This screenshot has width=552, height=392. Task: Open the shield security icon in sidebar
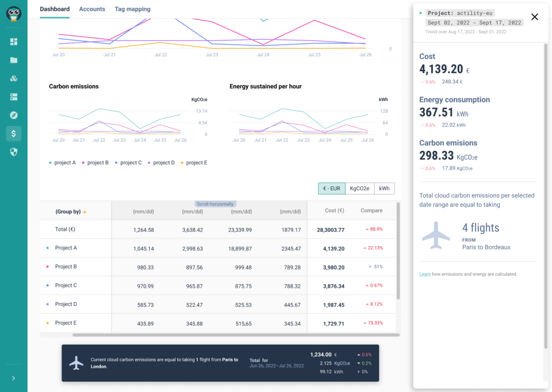tap(13, 152)
